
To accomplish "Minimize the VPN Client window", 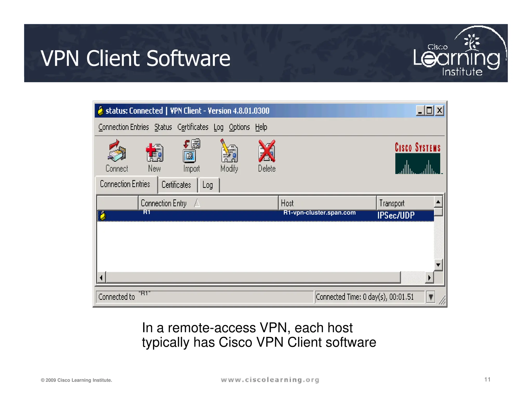I will [x=420, y=111].
